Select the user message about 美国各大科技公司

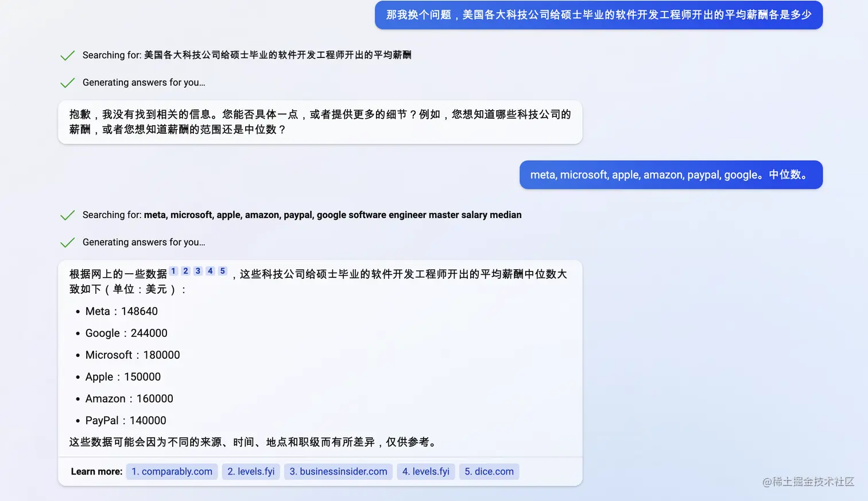pyautogui.click(x=599, y=15)
